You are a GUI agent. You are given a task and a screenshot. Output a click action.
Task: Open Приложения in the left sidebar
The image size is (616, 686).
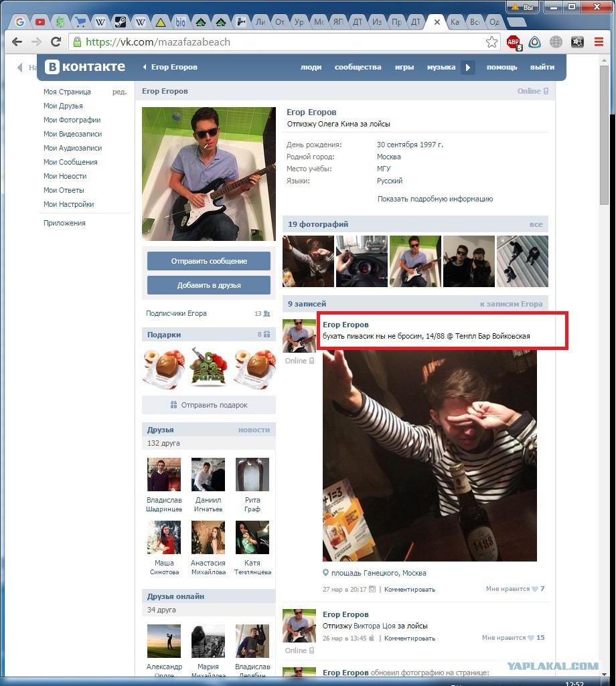point(64,223)
